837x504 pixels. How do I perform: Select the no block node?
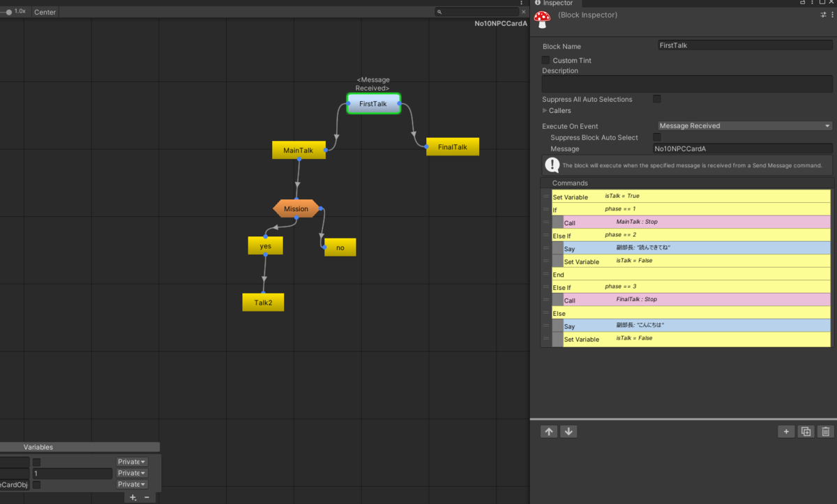[340, 247]
